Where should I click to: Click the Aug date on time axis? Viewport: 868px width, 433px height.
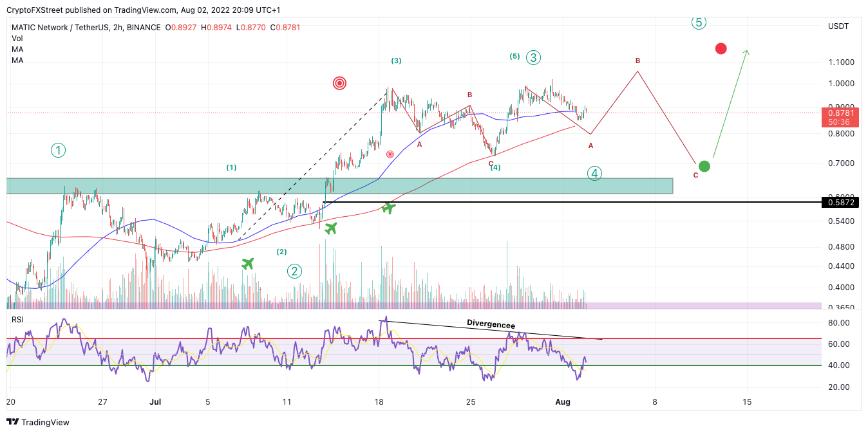[x=563, y=402]
